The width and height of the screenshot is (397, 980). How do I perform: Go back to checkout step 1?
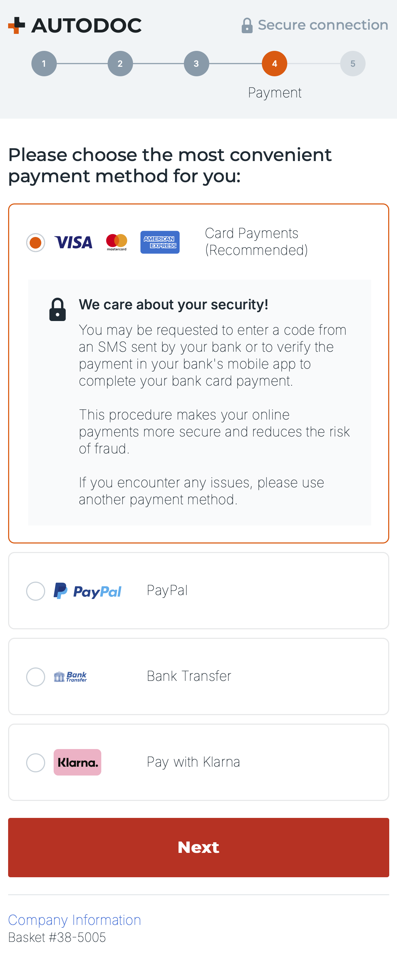tap(44, 64)
